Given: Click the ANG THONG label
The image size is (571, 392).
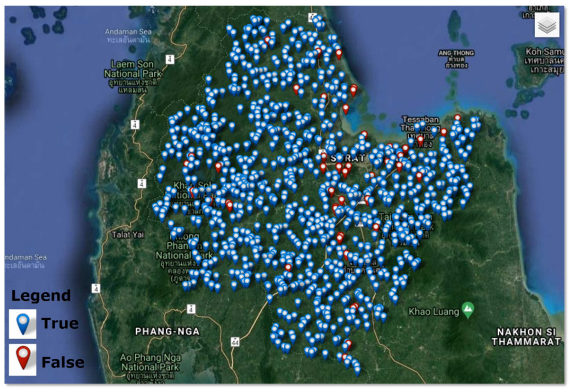Looking at the screenshot, I should (456, 53).
